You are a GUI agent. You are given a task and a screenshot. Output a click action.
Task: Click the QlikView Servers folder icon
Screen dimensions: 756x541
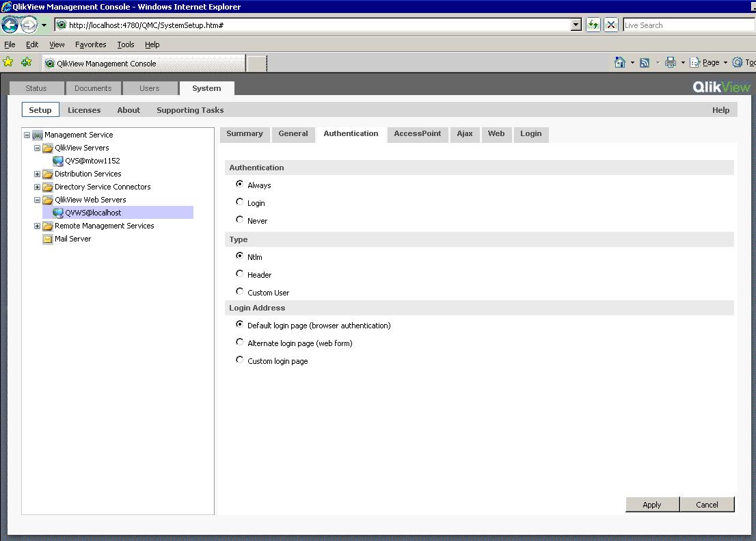[x=48, y=148]
